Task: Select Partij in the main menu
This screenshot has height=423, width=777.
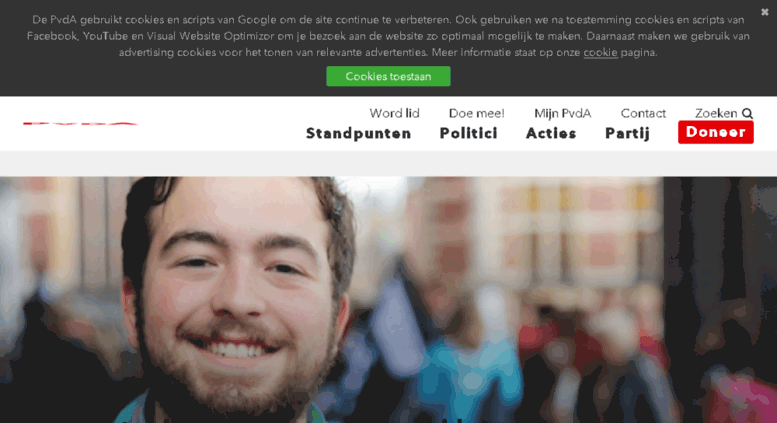Action: click(627, 134)
